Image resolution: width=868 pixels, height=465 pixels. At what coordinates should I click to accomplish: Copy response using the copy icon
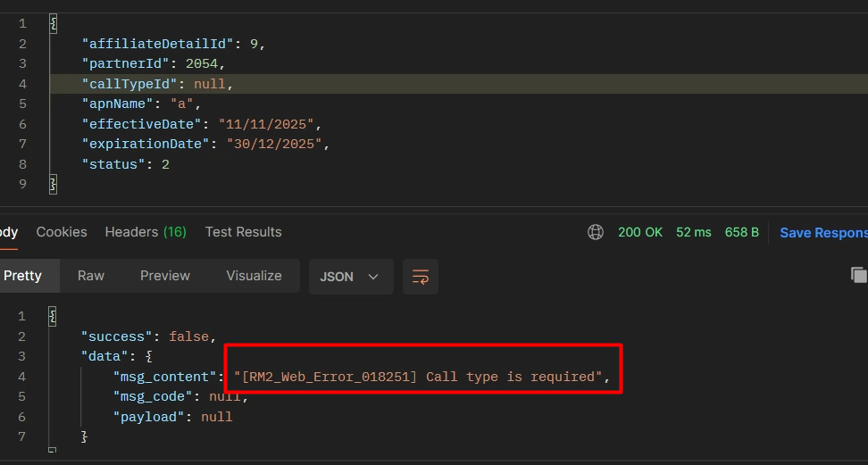pyautogui.click(x=858, y=275)
